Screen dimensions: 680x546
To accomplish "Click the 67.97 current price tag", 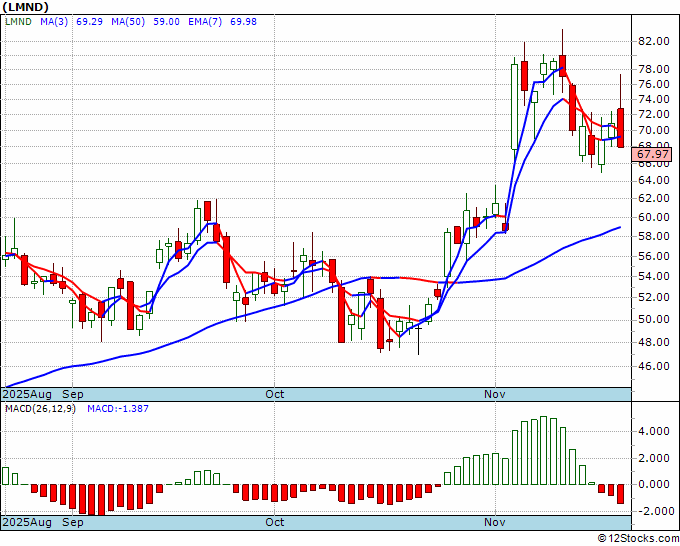I will (x=652, y=154).
